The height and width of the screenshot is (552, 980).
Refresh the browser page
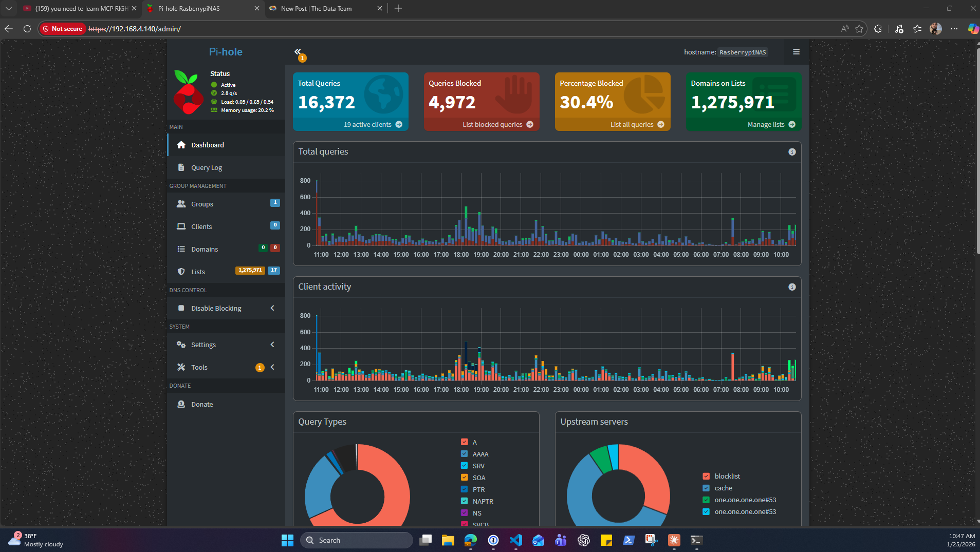(x=27, y=29)
